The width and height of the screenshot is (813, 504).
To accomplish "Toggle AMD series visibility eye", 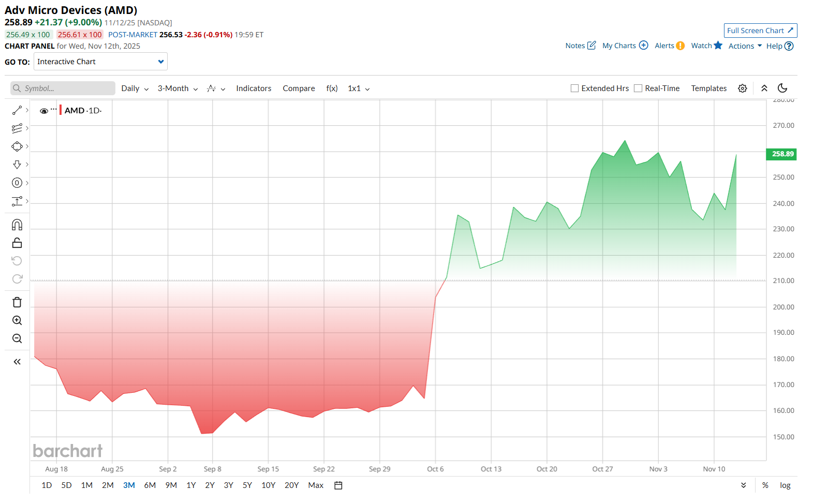I will pos(44,111).
